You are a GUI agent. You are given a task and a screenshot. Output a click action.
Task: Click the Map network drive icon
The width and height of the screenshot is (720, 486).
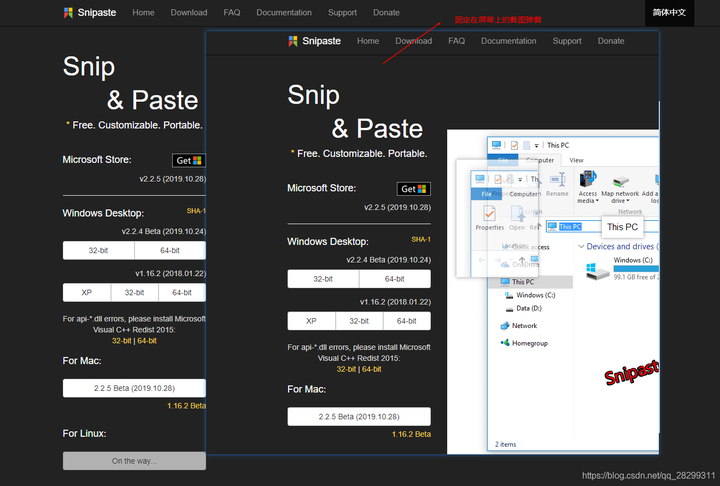tap(621, 181)
